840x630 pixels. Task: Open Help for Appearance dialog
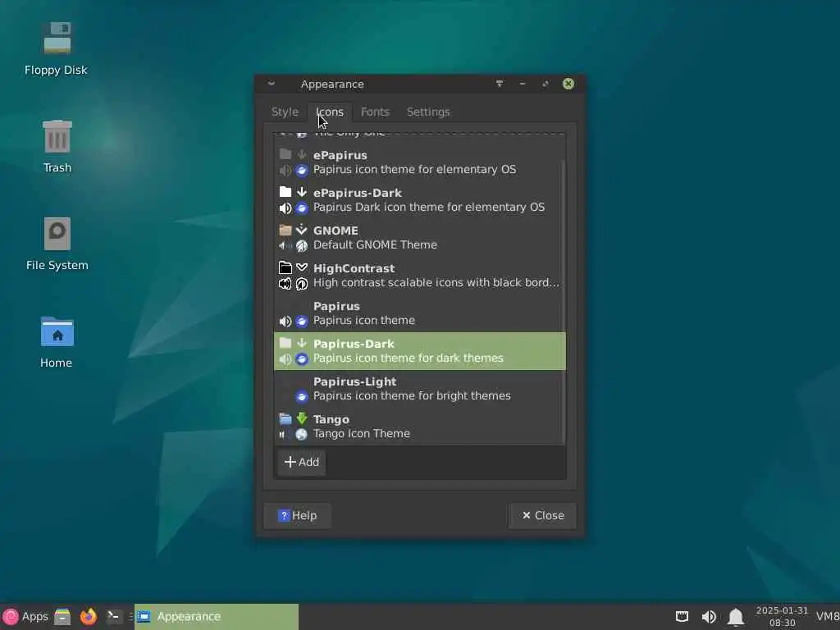[x=297, y=515]
